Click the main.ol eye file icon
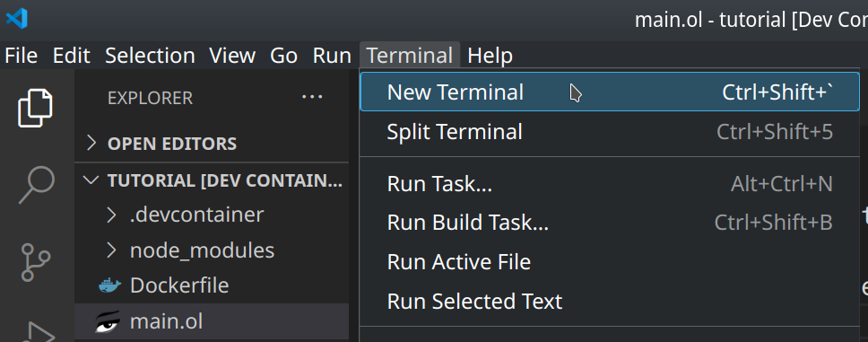Image resolution: width=868 pixels, height=342 pixels. (108, 321)
